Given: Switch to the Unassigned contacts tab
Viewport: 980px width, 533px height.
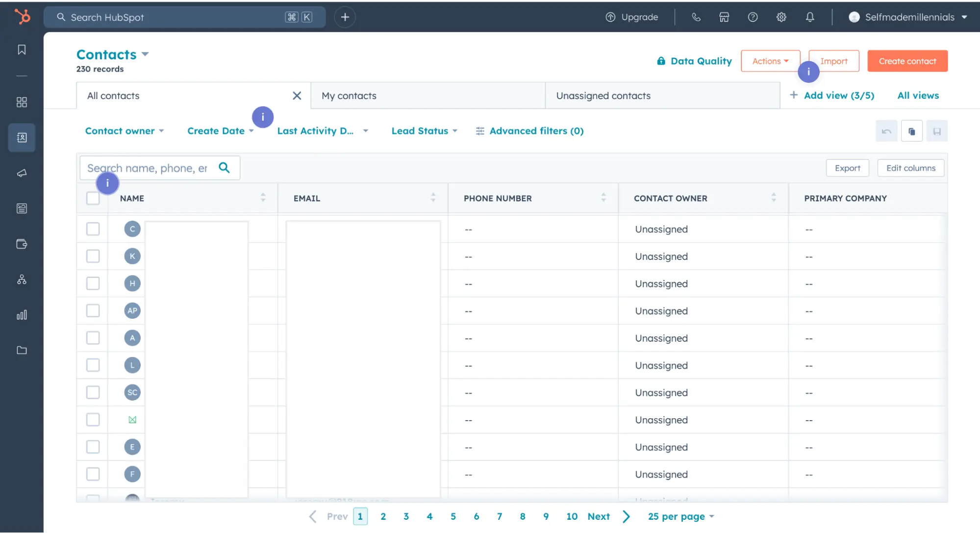Looking at the screenshot, I should (x=603, y=95).
